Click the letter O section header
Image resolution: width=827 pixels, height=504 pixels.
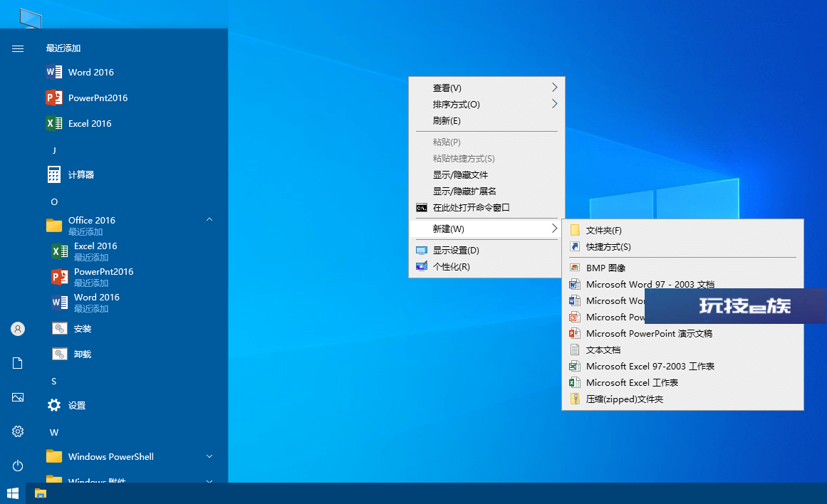(x=54, y=202)
